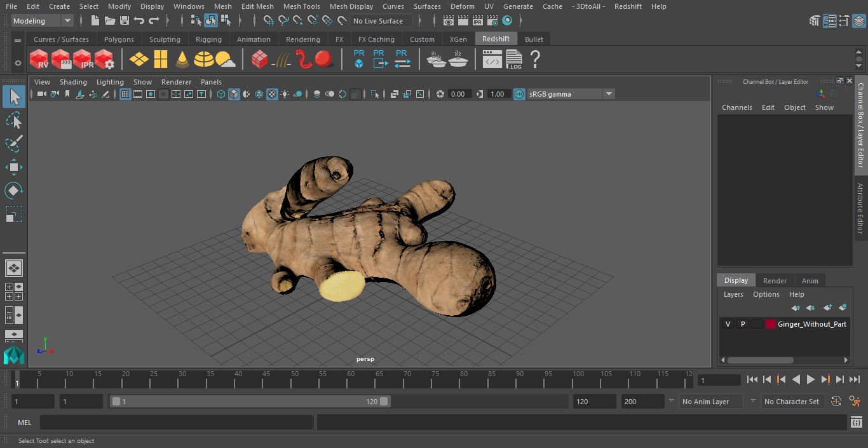
Task: Play the animation forward
Action: 811,379
